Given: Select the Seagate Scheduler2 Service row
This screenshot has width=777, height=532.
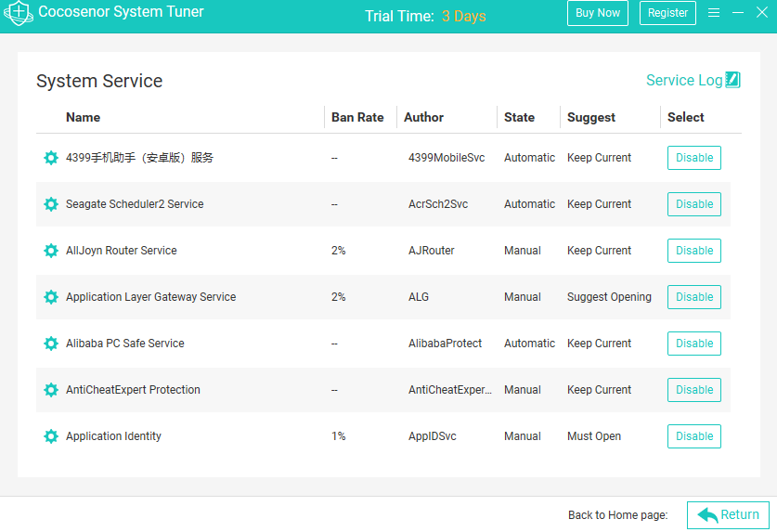Looking at the screenshot, I should point(383,204).
